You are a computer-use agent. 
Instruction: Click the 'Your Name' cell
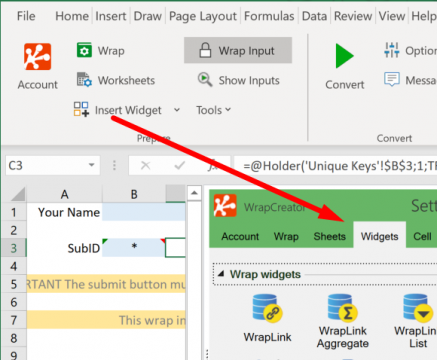point(64,212)
